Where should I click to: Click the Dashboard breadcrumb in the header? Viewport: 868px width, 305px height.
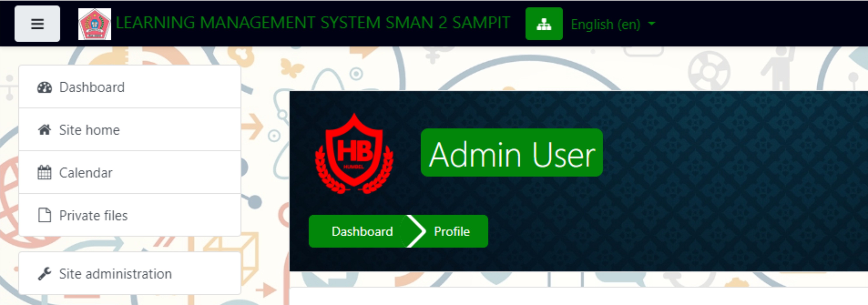(362, 232)
